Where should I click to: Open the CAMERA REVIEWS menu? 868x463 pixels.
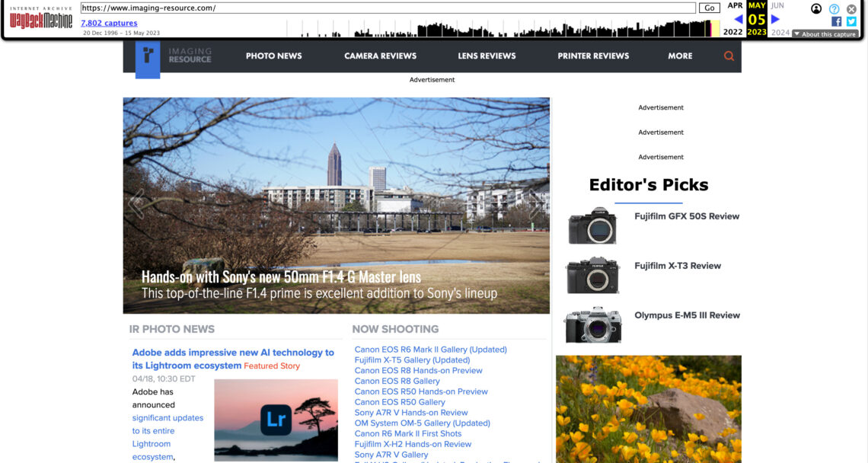pyautogui.click(x=380, y=56)
